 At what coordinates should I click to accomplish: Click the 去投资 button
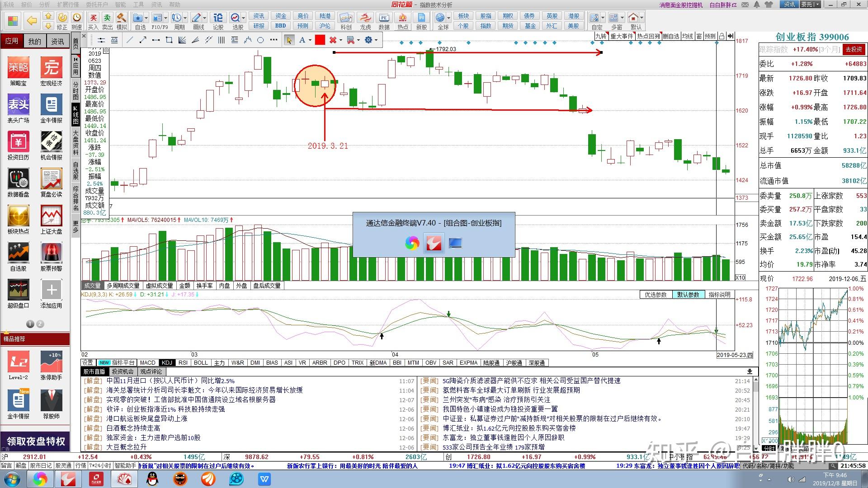point(854,49)
